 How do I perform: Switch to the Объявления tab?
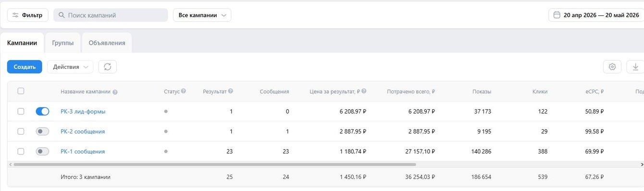(x=107, y=43)
